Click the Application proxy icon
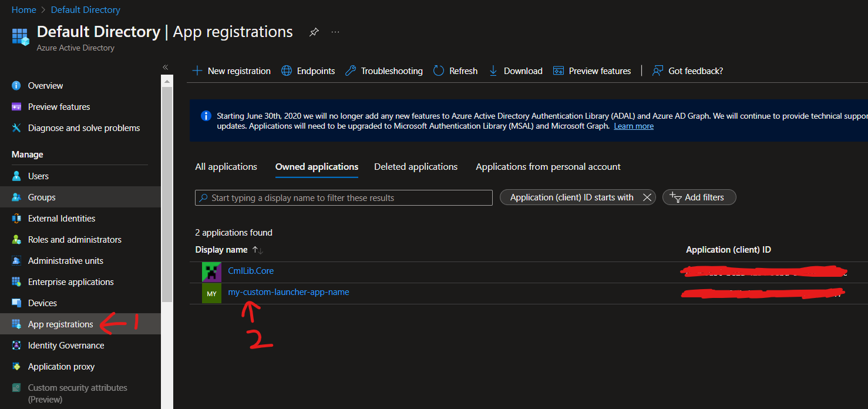868x409 pixels. [16, 367]
